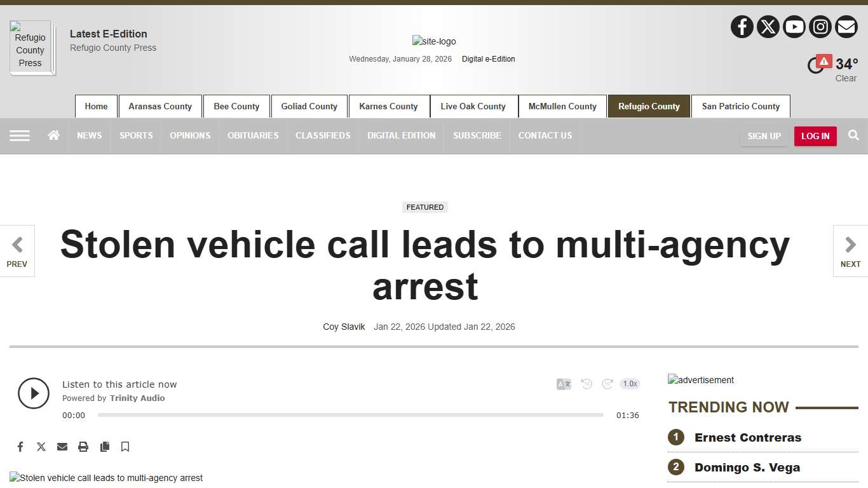Open the Refugio County Press YouTube channel

794,27
